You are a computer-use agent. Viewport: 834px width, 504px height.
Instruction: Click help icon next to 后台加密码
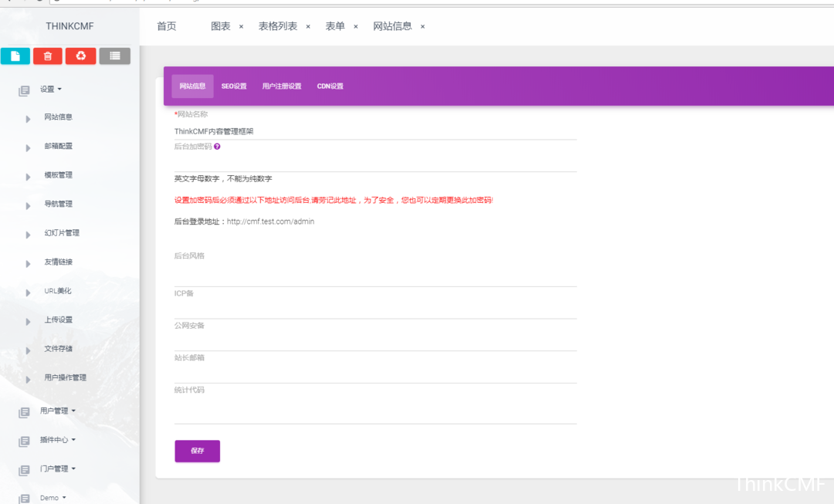coord(217,146)
